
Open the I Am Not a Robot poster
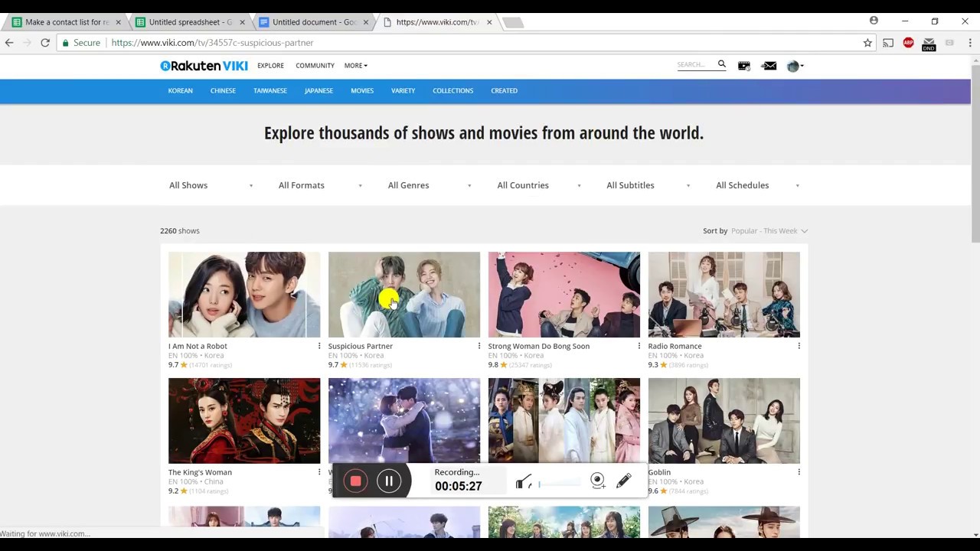tap(244, 295)
